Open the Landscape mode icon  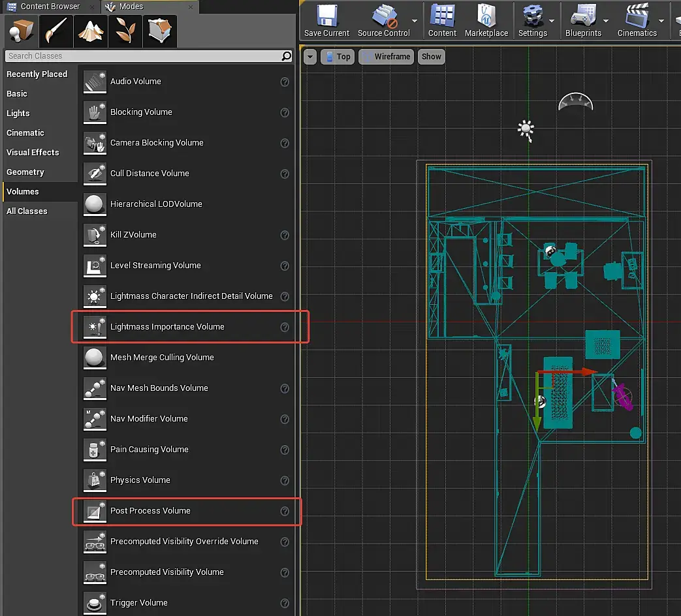(x=90, y=31)
